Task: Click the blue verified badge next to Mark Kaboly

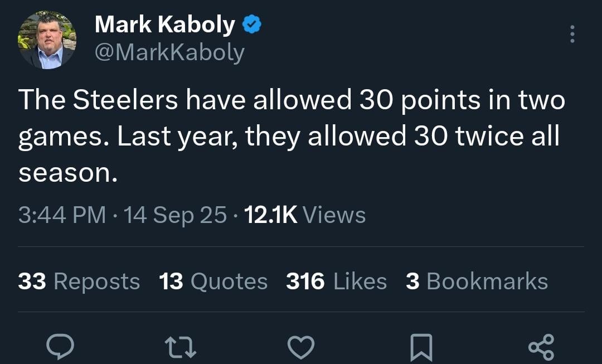Action: pyautogui.click(x=252, y=23)
